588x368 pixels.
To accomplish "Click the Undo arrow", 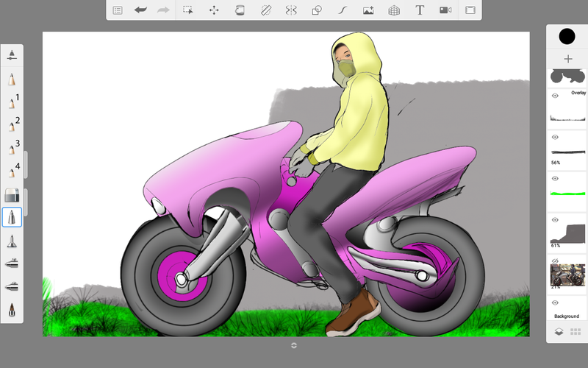I will (140, 10).
